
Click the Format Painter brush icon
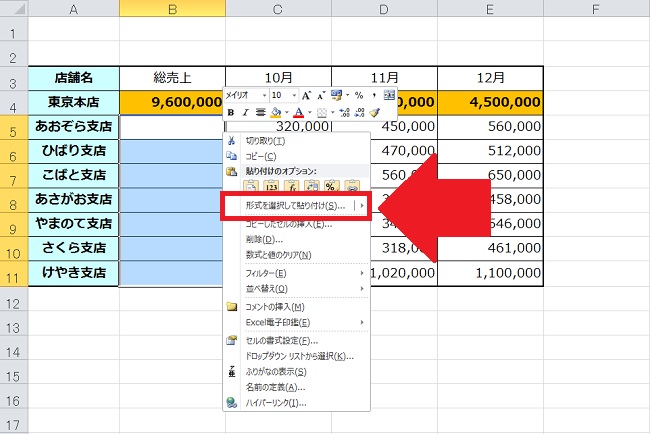(x=374, y=113)
